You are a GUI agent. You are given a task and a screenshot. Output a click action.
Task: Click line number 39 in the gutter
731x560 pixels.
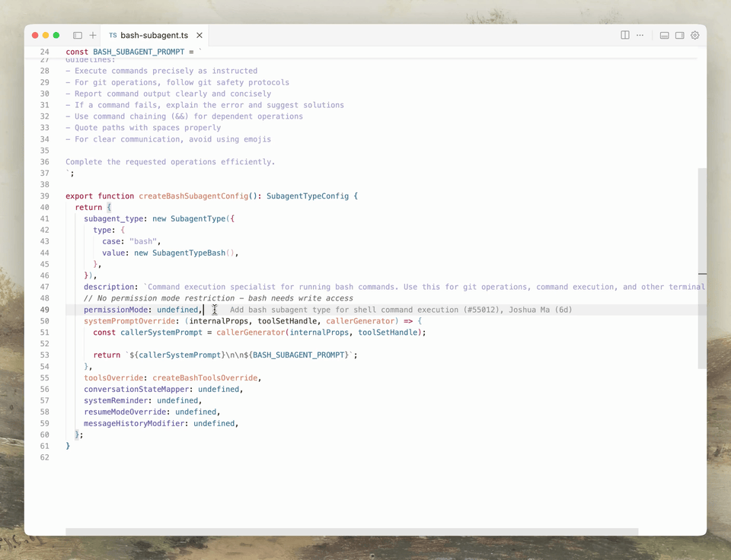pos(44,196)
